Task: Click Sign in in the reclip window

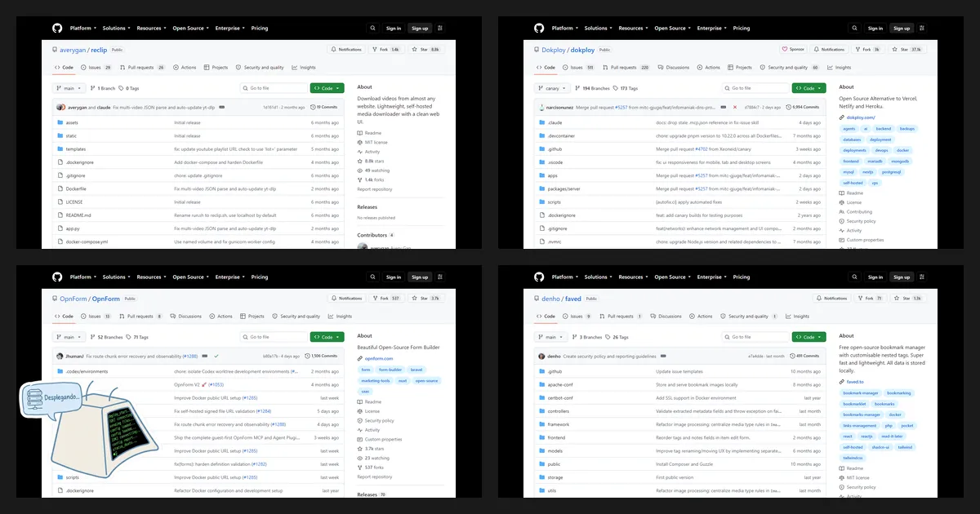Action: tap(394, 28)
